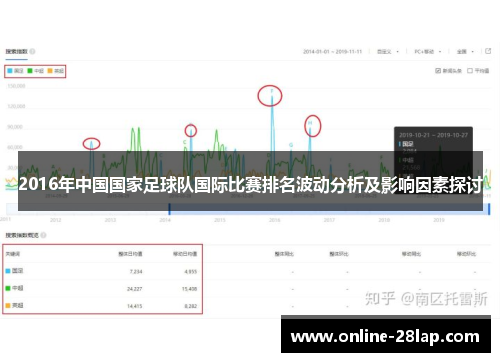This screenshot has height=362, width=500.
Task: Click the 90,000 y-axis label
Action: click(15, 127)
